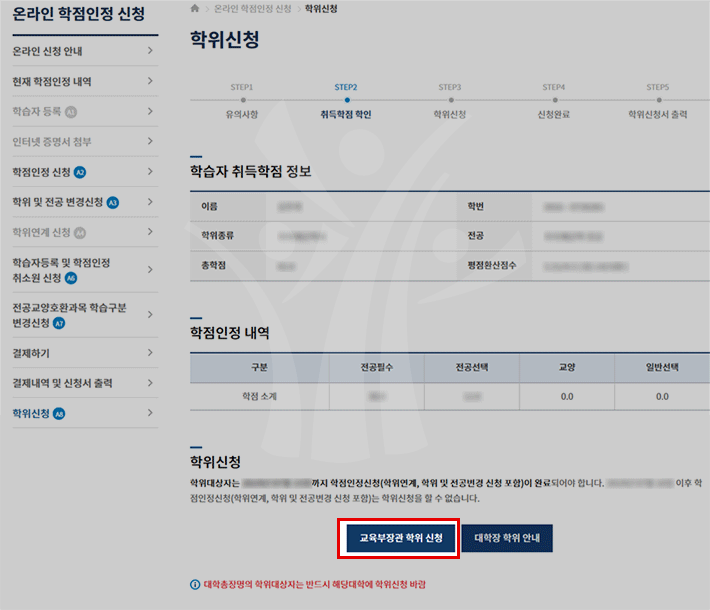Expand the 결제하기 menu arrow
Screen dimensions: 710x610
(x=149, y=354)
